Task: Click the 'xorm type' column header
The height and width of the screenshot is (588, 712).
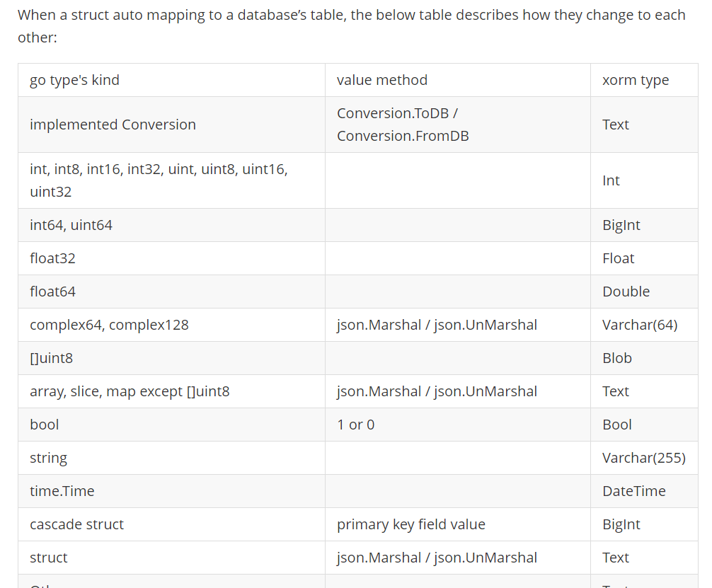Action: point(635,80)
